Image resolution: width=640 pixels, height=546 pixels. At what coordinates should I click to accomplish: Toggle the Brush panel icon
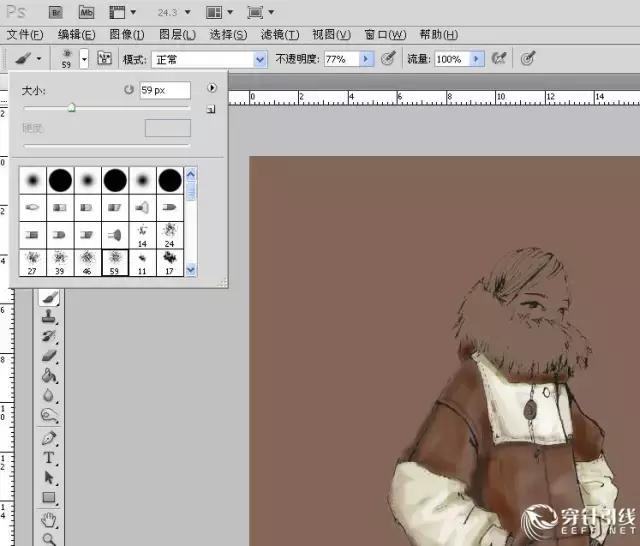coord(104,58)
